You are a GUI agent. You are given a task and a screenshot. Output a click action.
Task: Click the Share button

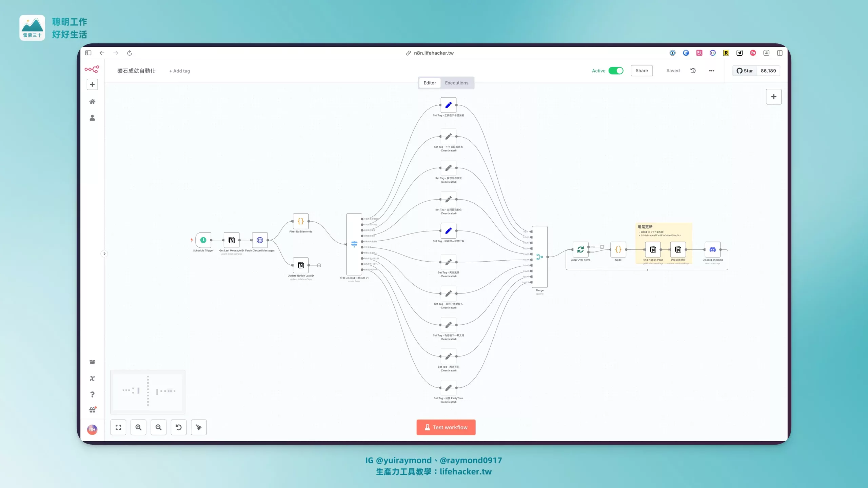(x=642, y=70)
